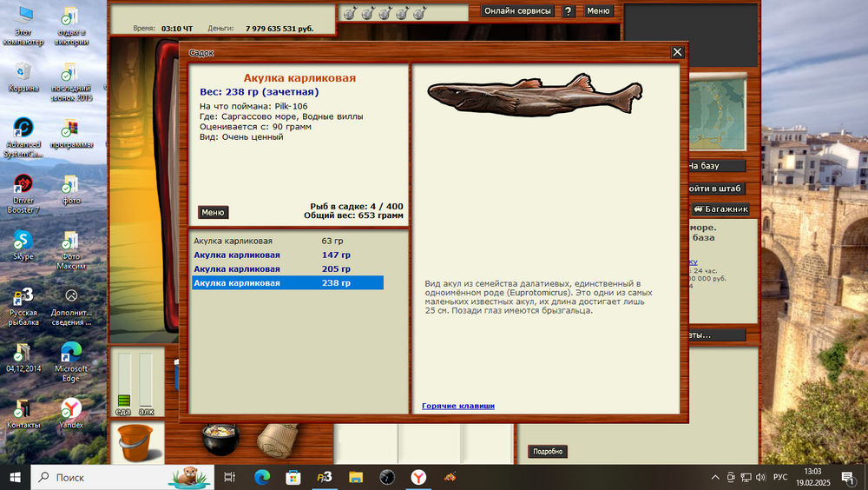Click the question mark help button
Viewport: 868px width, 490px height.
click(568, 11)
